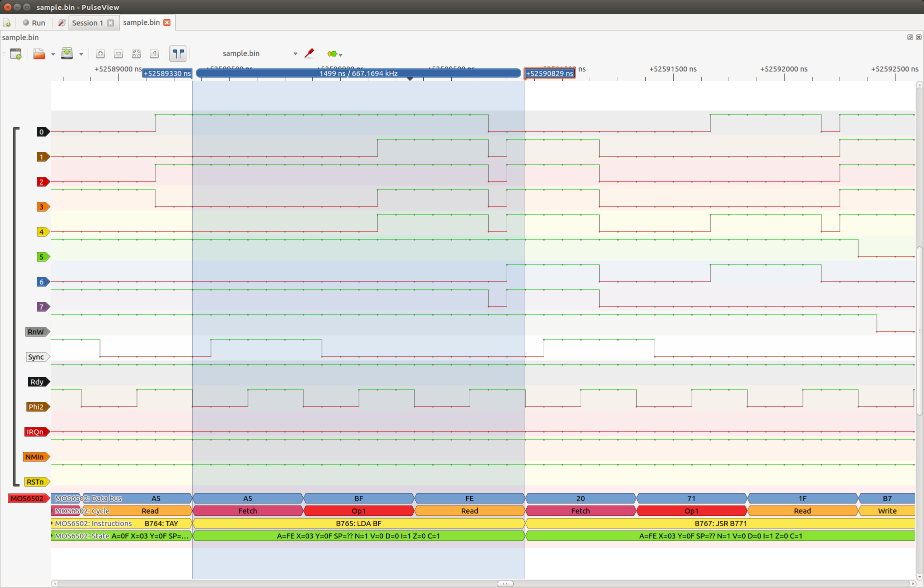Open the add protocol decoder menu
924x588 pixels.
[334, 53]
